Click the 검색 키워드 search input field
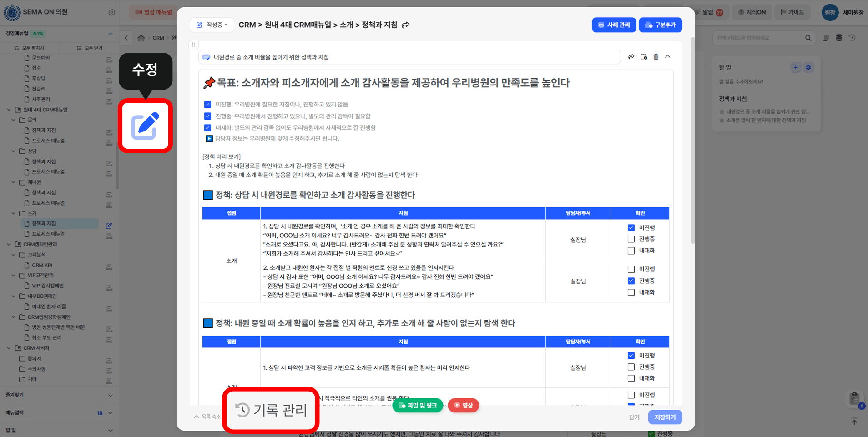Image resolution: width=868 pixels, height=437 pixels. tap(757, 38)
